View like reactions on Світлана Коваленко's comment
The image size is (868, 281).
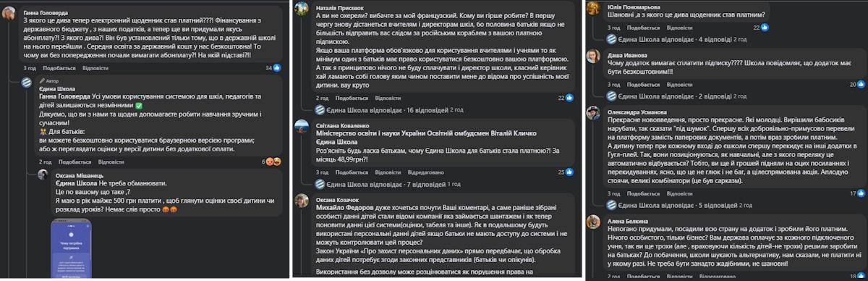[x=565, y=172]
